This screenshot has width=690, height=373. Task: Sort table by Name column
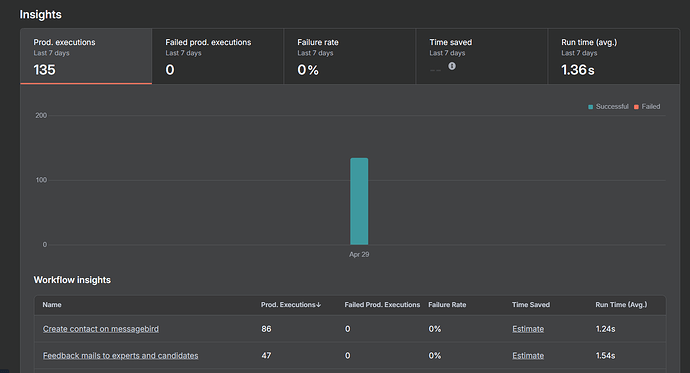[52, 305]
